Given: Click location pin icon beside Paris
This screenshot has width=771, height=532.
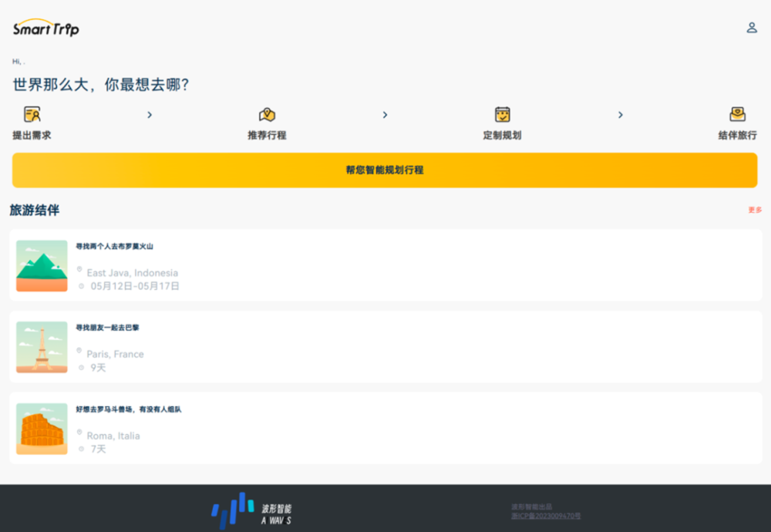Looking at the screenshot, I should pos(79,351).
